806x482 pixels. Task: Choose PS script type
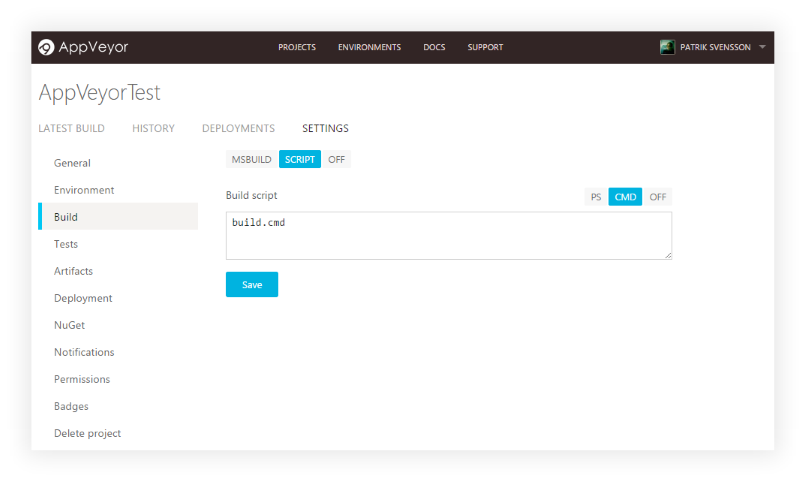596,197
